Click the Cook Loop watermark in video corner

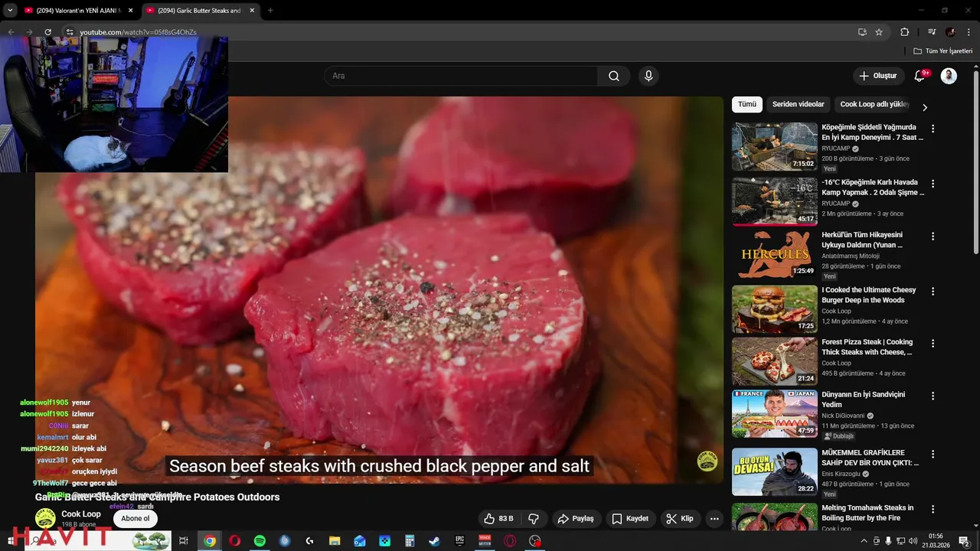tap(707, 461)
